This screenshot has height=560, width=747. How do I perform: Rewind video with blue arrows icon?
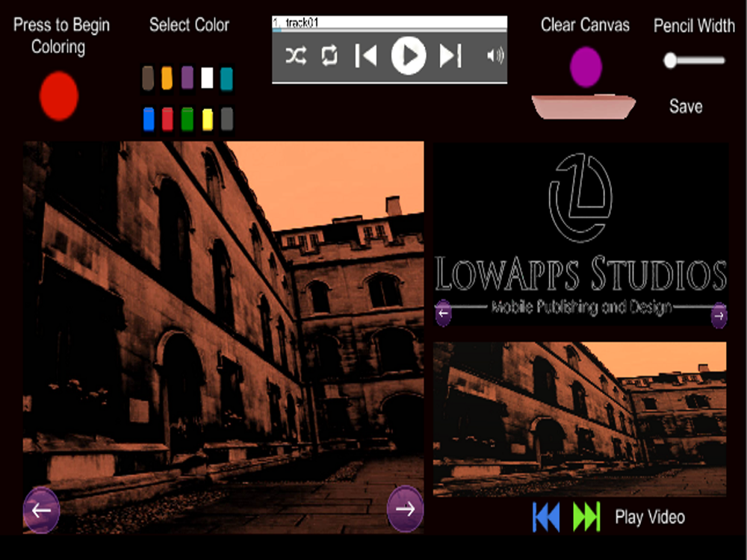(x=546, y=517)
